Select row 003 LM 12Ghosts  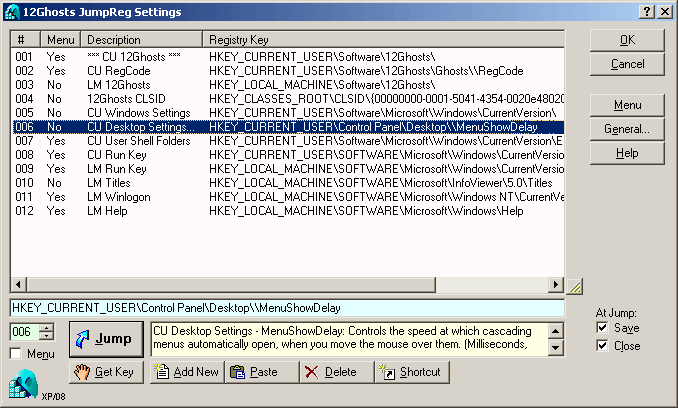tap(287, 85)
